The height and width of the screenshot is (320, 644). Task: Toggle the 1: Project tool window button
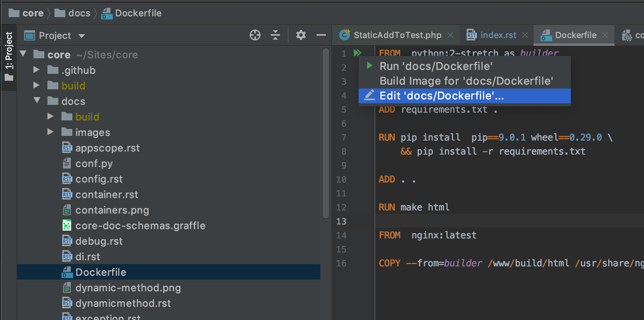coord(9,57)
